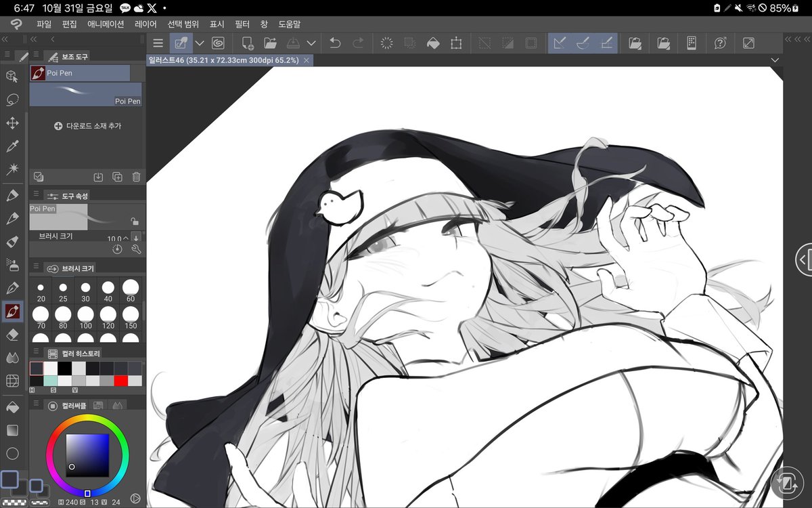Viewport: 812px width, 508px height.
Task: Expand the dropdown arrow next to touch gesture icon
Action: 200,43
